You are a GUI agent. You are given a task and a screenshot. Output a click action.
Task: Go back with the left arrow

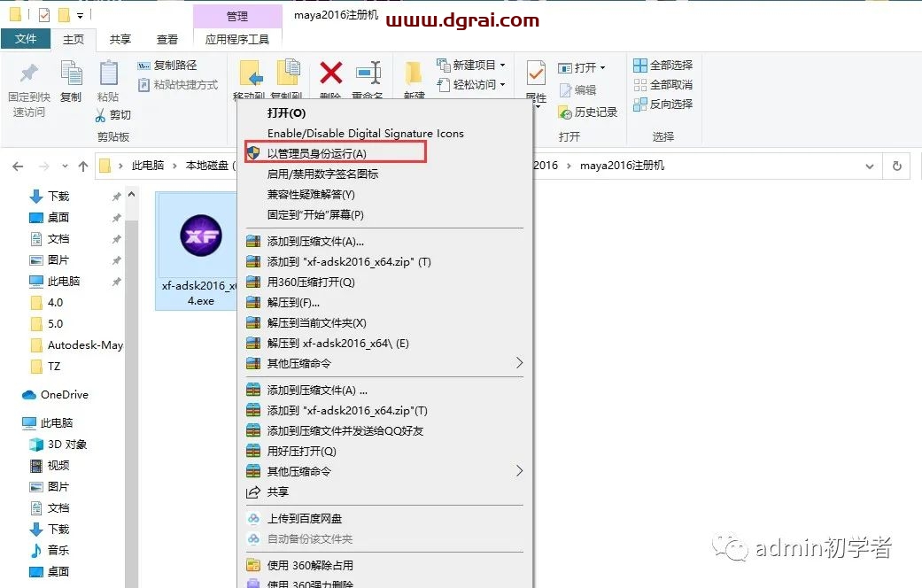[x=19, y=166]
